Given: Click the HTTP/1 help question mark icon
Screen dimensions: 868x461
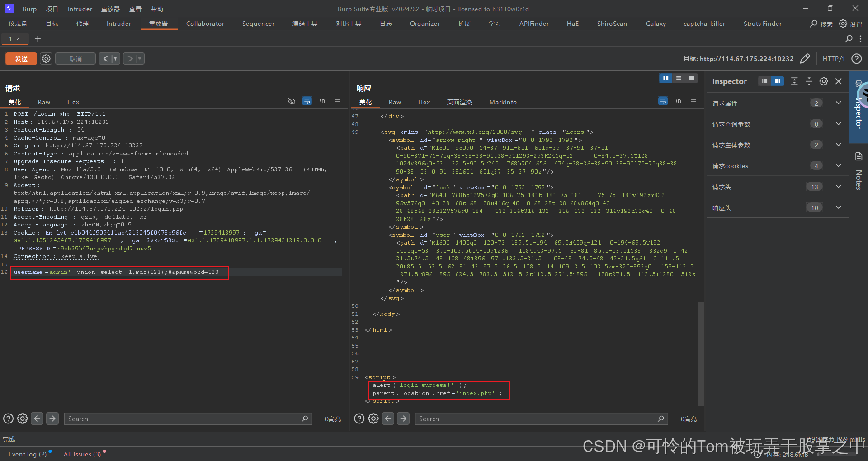Looking at the screenshot, I should coord(857,59).
